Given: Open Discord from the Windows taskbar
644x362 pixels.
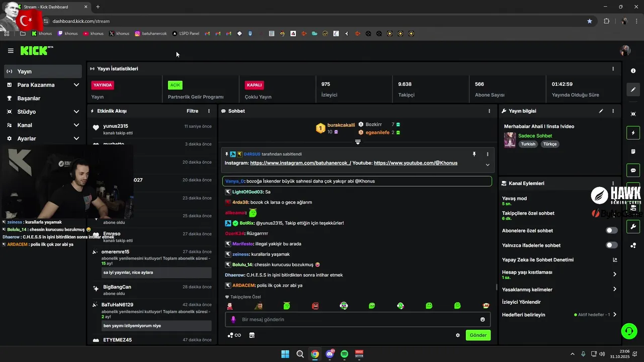Looking at the screenshot, I should click(x=330, y=354).
